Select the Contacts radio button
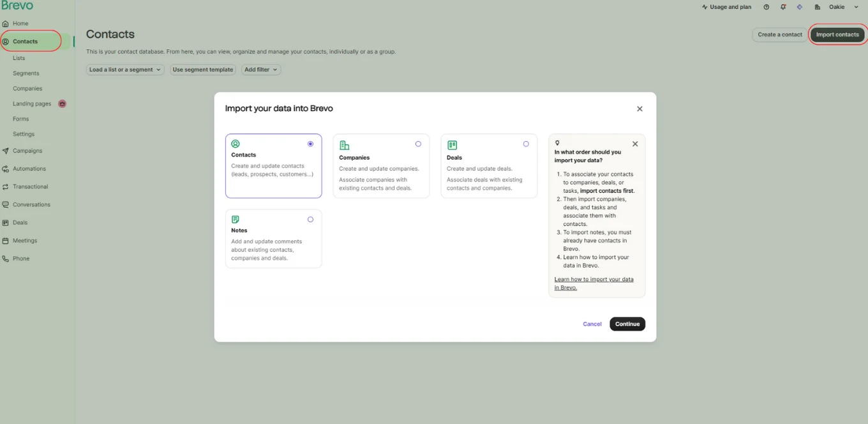Screen dimensions: 868x424 point(310,144)
